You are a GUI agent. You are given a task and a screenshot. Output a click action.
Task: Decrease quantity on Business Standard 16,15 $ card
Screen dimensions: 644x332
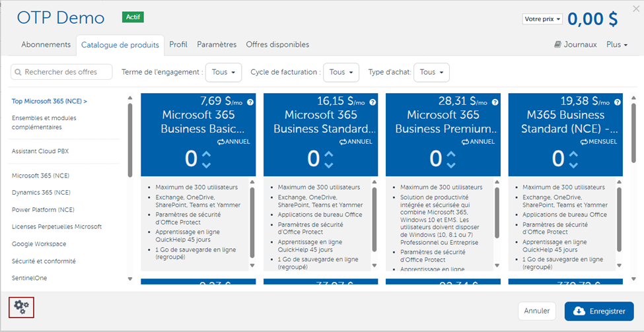pos(328,165)
